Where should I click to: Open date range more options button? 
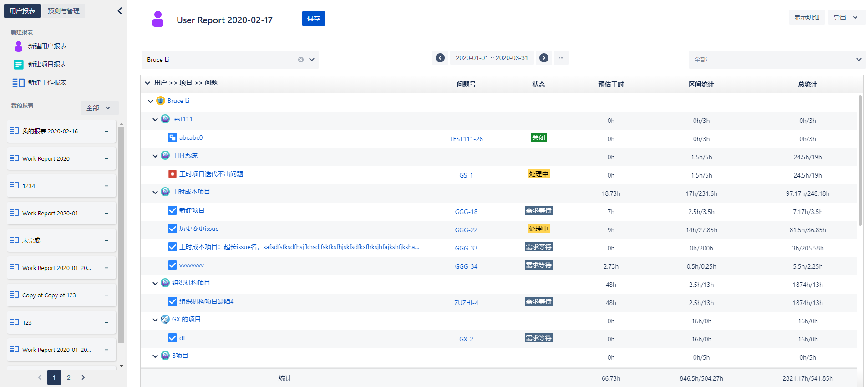click(x=561, y=58)
